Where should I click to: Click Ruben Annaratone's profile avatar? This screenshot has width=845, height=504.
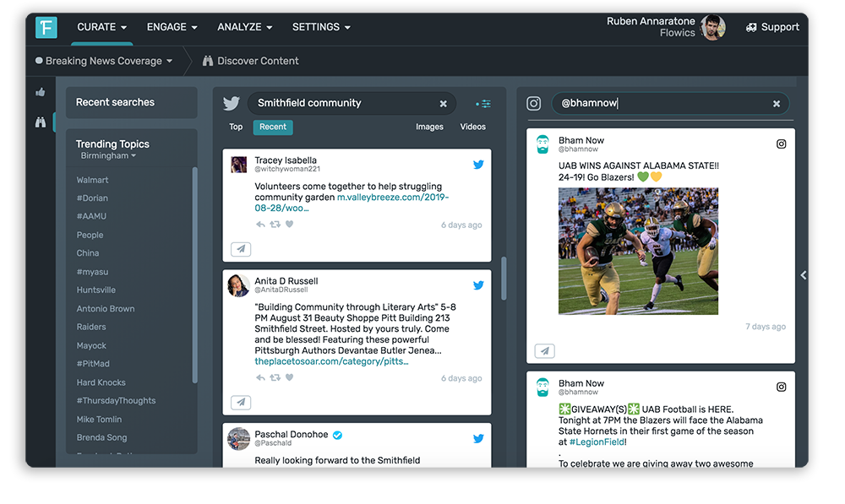coord(712,27)
